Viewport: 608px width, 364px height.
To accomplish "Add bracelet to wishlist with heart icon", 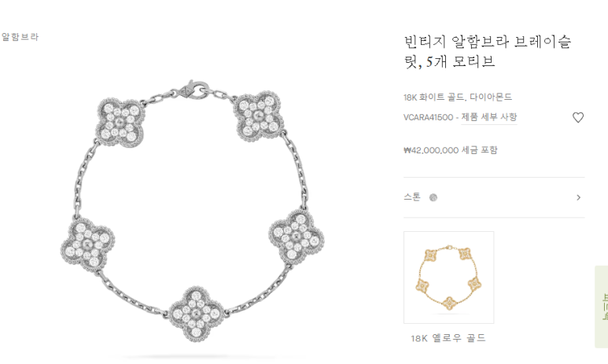I will 578,117.
